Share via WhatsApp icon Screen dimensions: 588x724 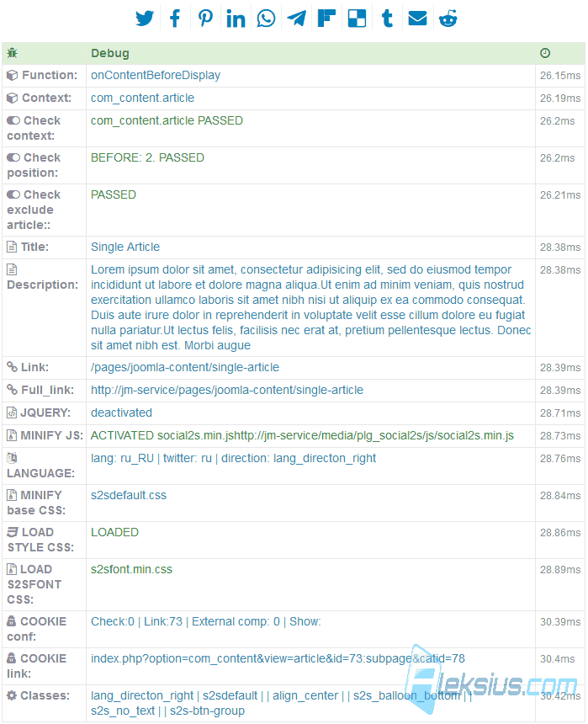[267, 19]
